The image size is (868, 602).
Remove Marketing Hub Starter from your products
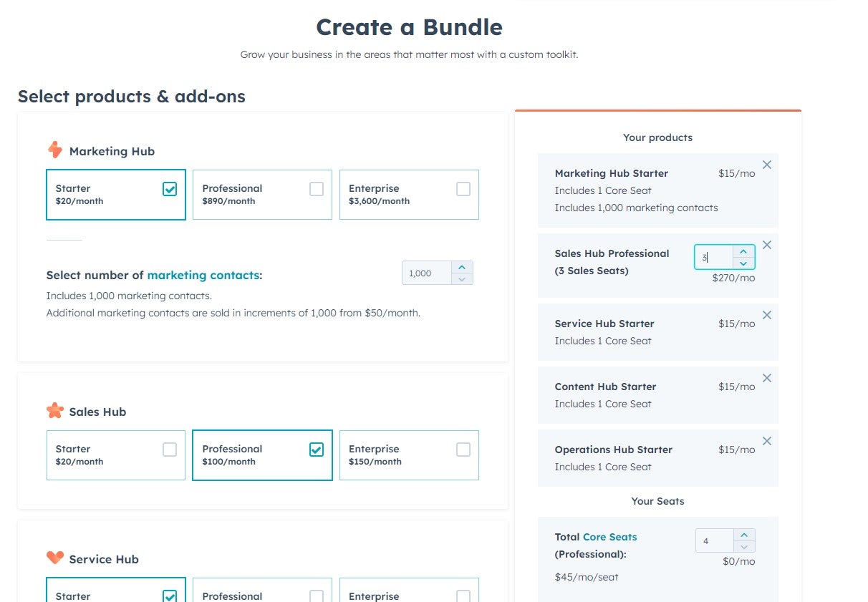767,165
